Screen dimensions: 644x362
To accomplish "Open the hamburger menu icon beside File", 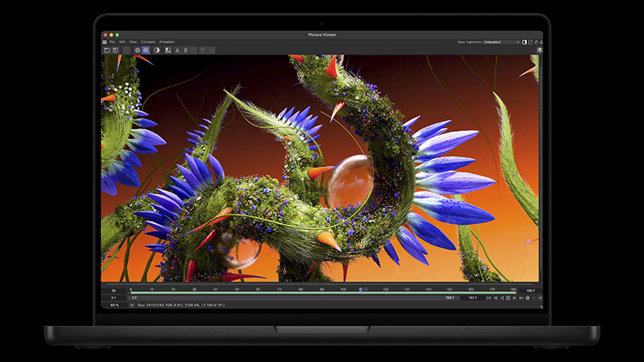I will [x=105, y=42].
